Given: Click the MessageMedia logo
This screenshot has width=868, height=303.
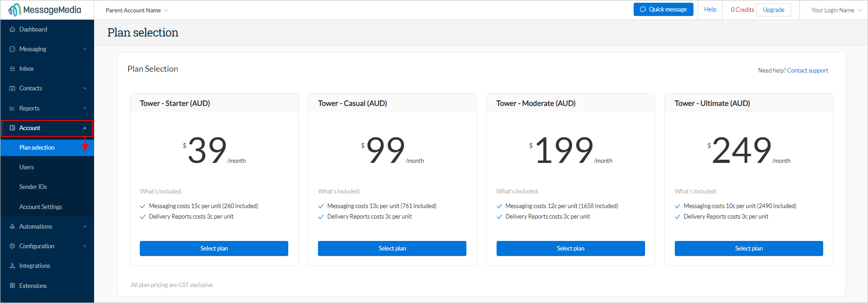Looking at the screenshot, I should [45, 10].
